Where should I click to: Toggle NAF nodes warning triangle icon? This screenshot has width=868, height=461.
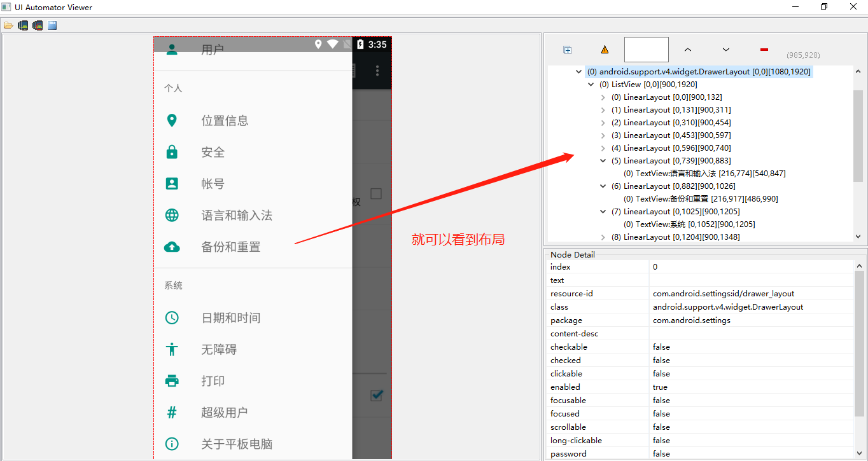pyautogui.click(x=605, y=50)
